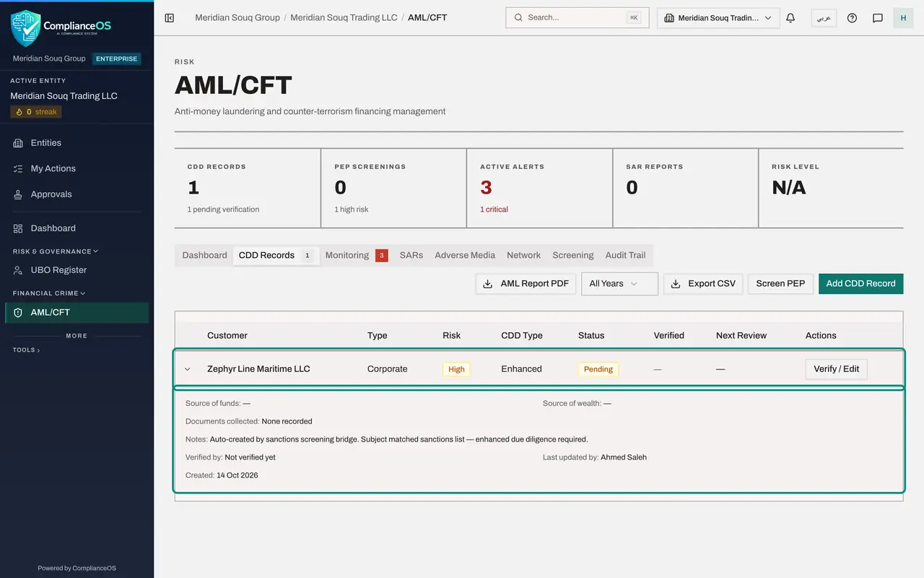Go to Meridian Souq Group breadcrumb
Image resolution: width=924 pixels, height=578 pixels.
pyautogui.click(x=237, y=17)
